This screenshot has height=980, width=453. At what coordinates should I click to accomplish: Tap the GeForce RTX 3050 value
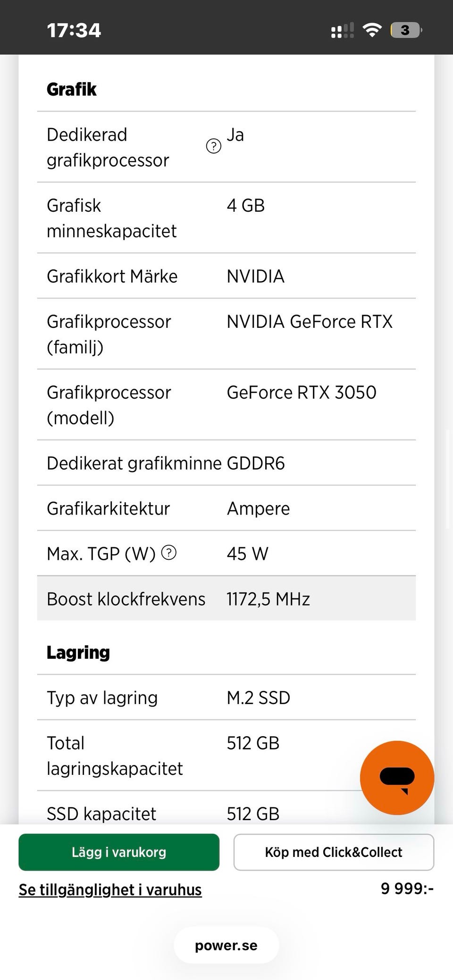click(x=302, y=392)
